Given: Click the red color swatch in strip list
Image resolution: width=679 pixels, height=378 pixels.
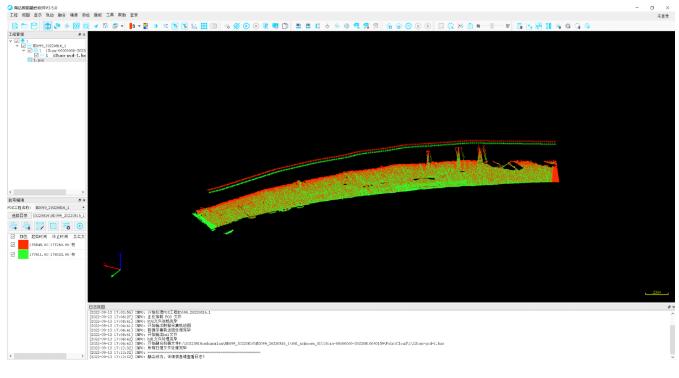Looking at the screenshot, I should 23,245.
